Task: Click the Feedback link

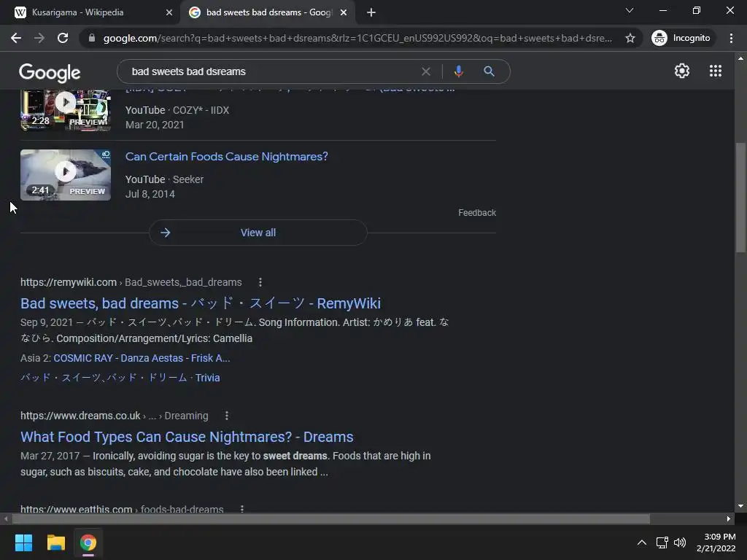Action: [477, 213]
